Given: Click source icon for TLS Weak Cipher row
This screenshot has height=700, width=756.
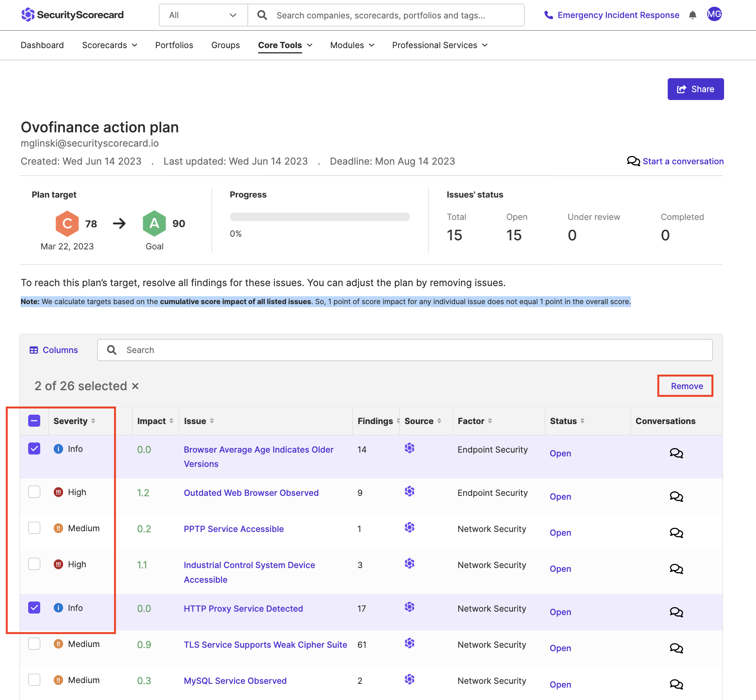Looking at the screenshot, I should (409, 643).
